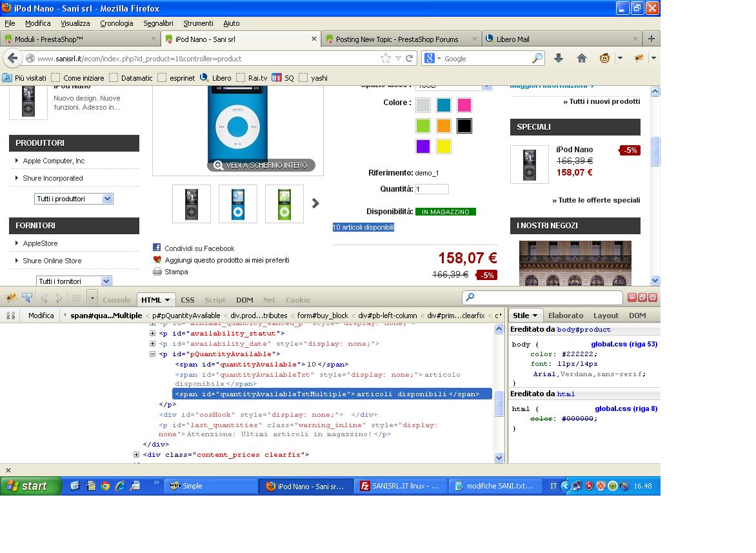Image resolution: width=756 pixels, height=553 pixels.
Task: Select the orange color swatch
Action: (x=444, y=126)
